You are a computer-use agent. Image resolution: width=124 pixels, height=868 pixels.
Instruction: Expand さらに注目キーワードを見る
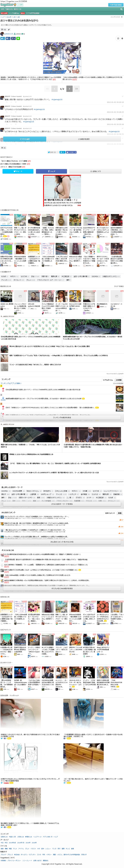62,504
